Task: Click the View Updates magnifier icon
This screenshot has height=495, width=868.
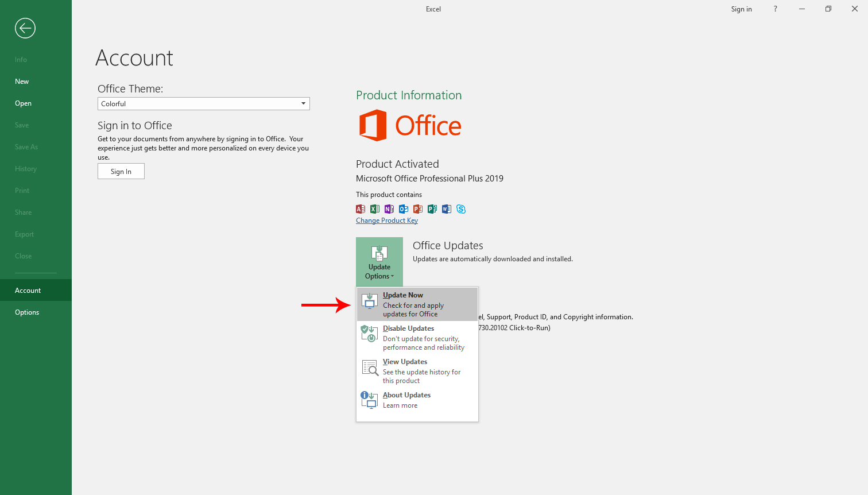Action: point(369,367)
